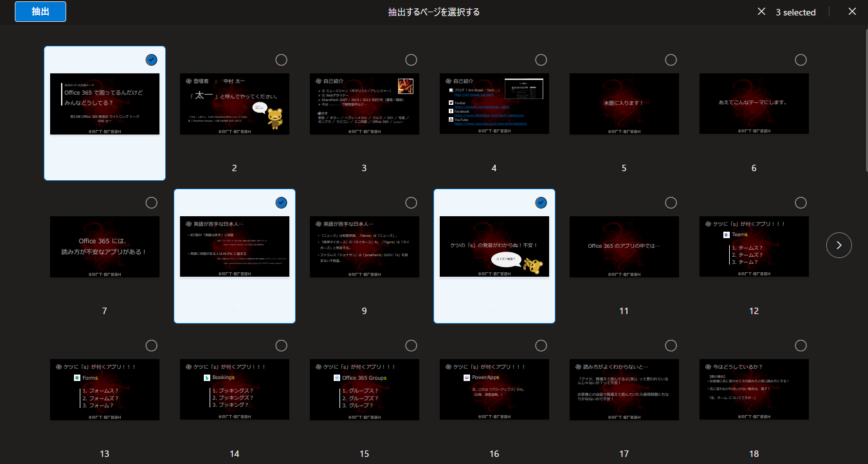Image resolution: width=868 pixels, height=464 pixels.
Task: Deselect the checked page 8 checkbox
Action: pyautogui.click(x=281, y=203)
